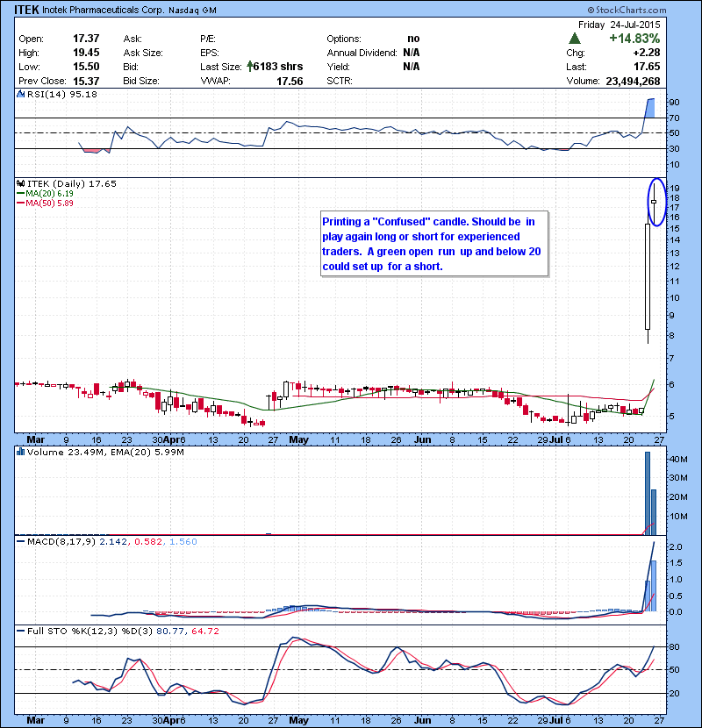Click the 40M label on the volume axis

click(678, 460)
